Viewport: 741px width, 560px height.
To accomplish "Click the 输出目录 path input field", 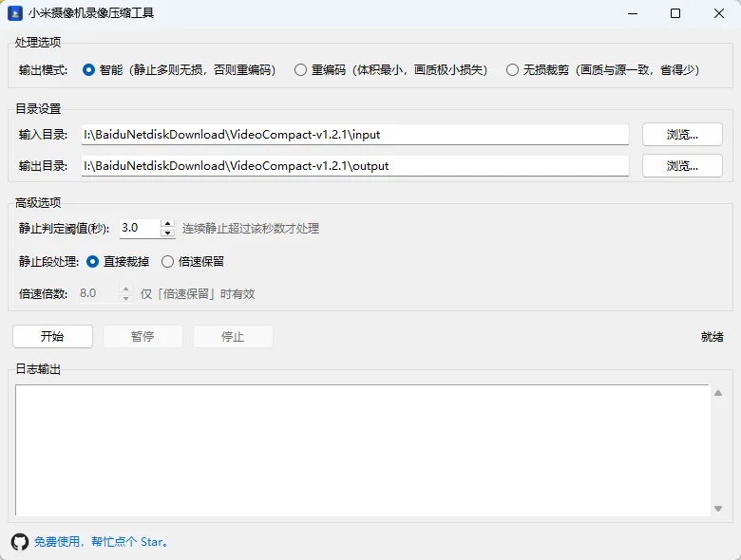I will [x=355, y=166].
